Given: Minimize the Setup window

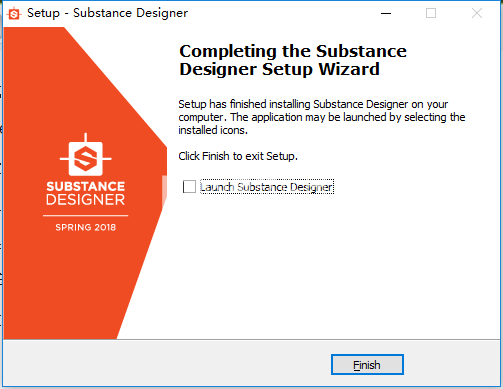Looking at the screenshot, I should pos(386,13).
